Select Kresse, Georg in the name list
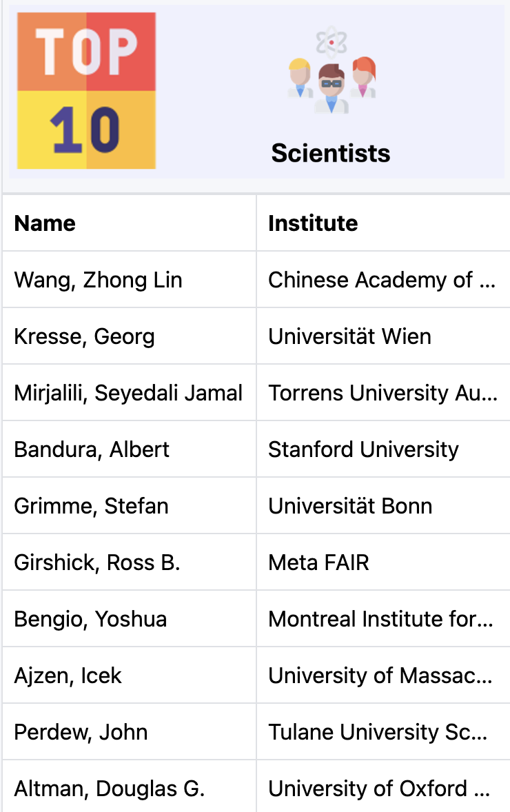This screenshot has width=510, height=812. 84,336
